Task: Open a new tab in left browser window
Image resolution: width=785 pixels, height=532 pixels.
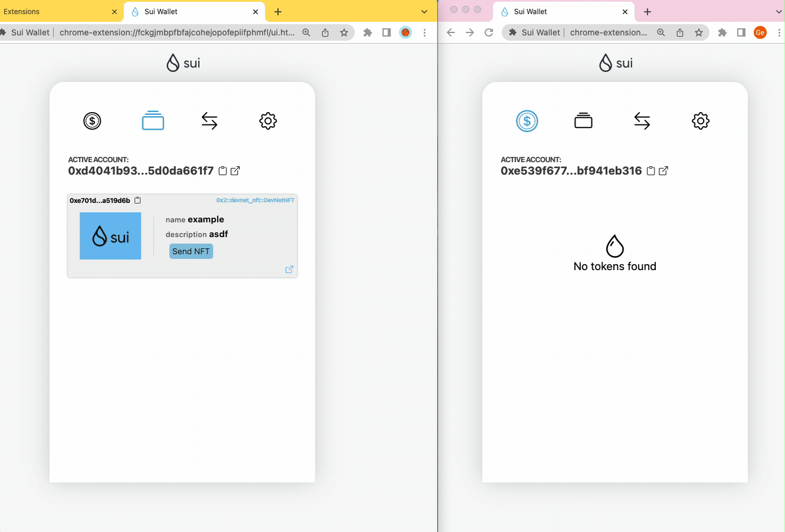Action: coord(278,12)
